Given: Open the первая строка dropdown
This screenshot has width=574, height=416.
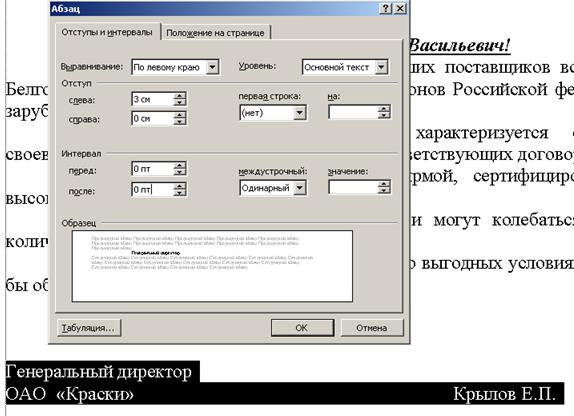Looking at the screenshot, I should point(299,113).
